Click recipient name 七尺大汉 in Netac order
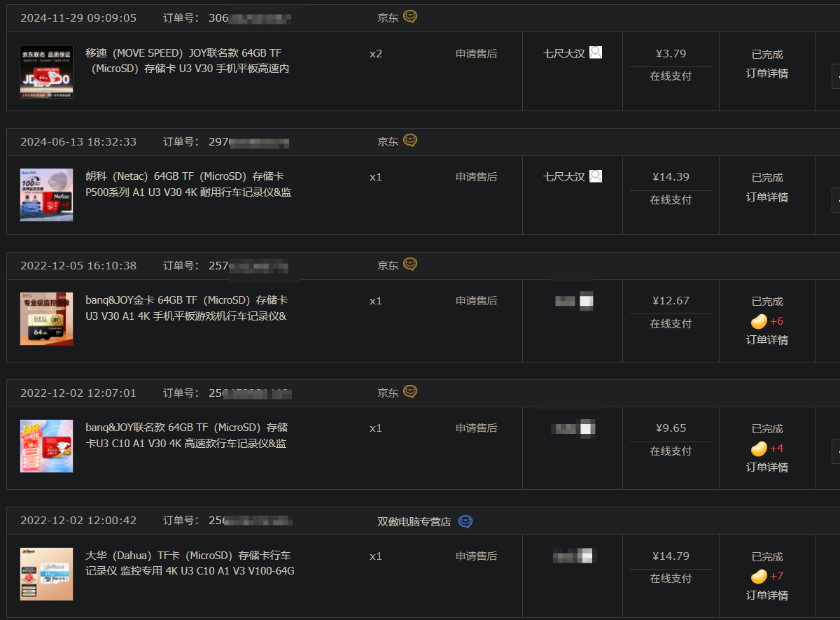The image size is (840, 620). (x=564, y=177)
